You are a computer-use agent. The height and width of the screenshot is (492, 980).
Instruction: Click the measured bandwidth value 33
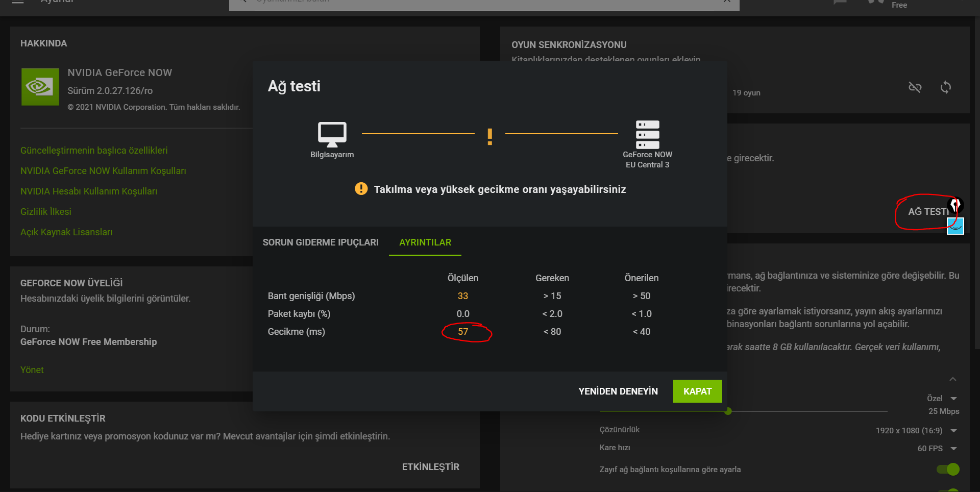[x=463, y=296]
